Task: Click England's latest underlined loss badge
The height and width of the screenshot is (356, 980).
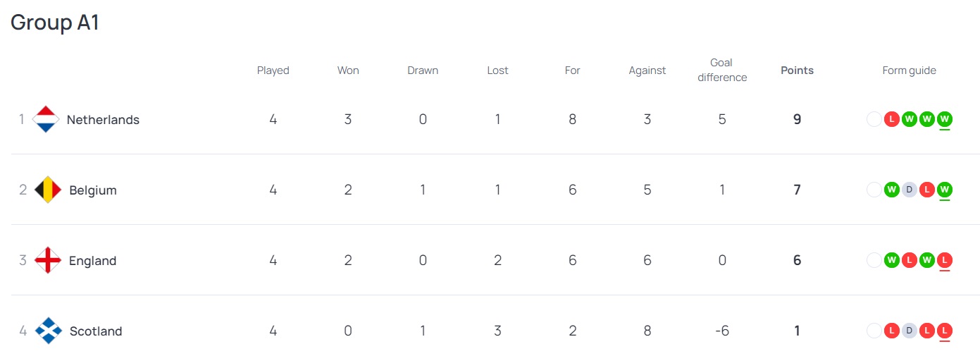Action: point(945,260)
